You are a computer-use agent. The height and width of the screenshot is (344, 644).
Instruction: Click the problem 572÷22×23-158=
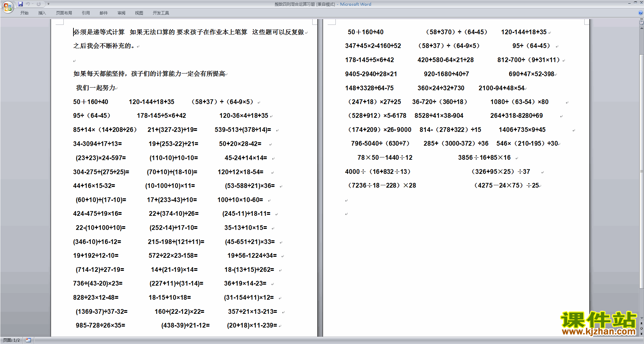[x=173, y=255]
